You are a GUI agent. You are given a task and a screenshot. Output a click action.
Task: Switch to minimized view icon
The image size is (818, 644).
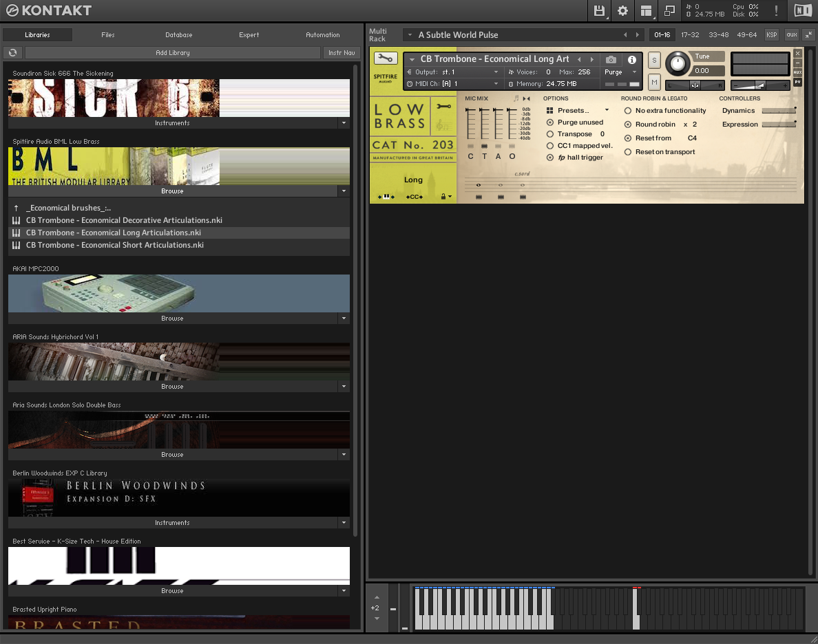pyautogui.click(x=669, y=10)
